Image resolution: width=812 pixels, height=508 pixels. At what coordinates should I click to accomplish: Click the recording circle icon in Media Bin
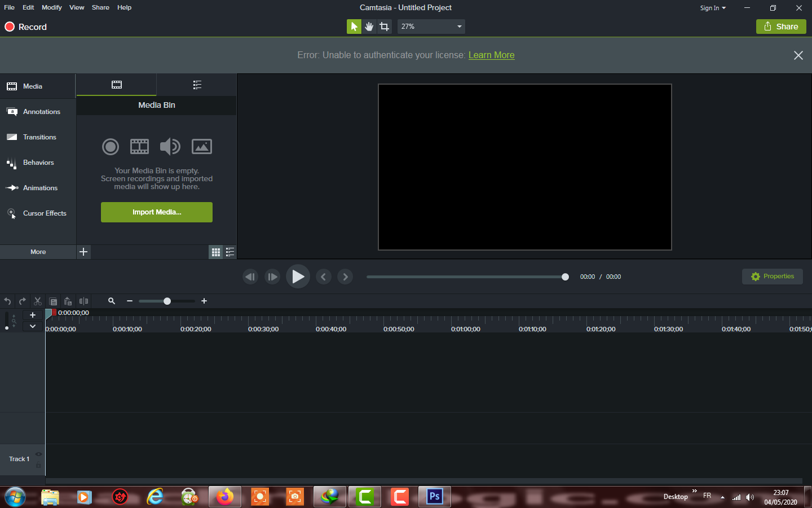111,147
